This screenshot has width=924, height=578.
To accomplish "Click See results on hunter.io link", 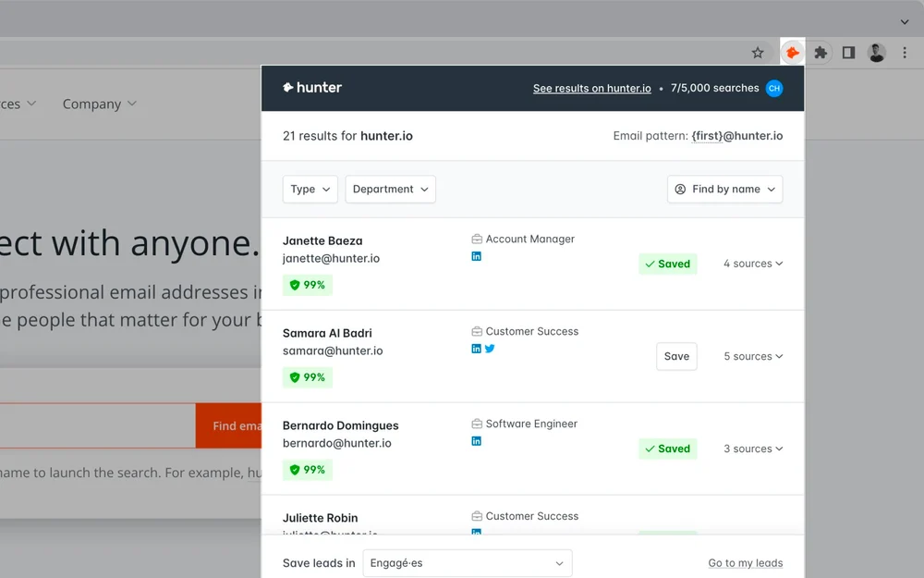I will tap(591, 88).
